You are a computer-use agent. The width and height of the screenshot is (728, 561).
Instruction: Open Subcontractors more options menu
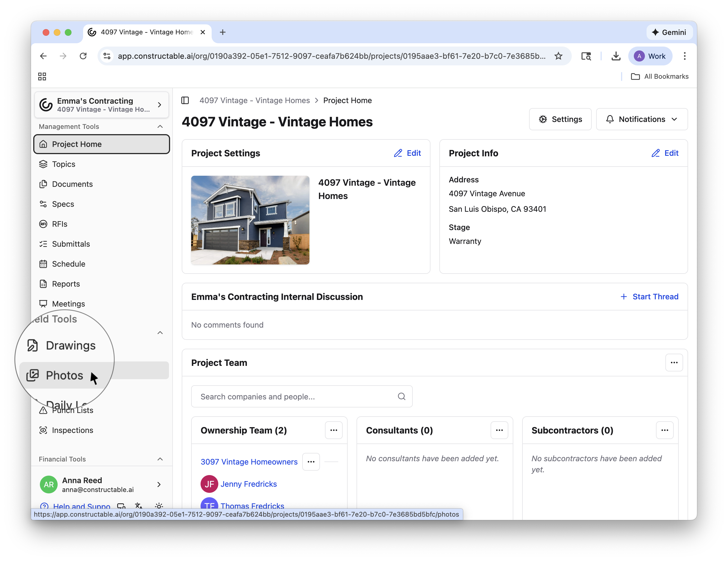point(665,430)
